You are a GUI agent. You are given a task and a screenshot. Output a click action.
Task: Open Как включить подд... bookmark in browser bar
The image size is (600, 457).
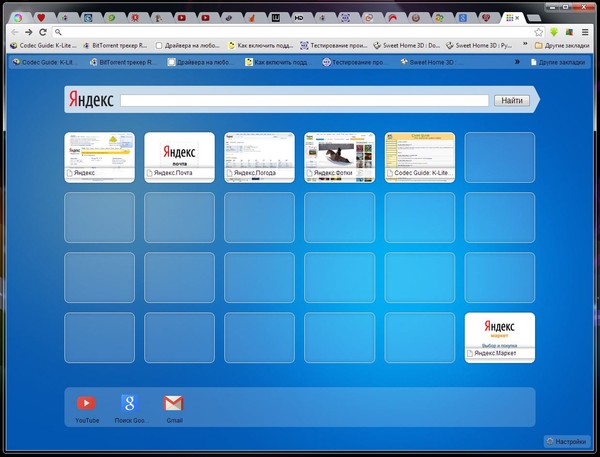pos(261,46)
